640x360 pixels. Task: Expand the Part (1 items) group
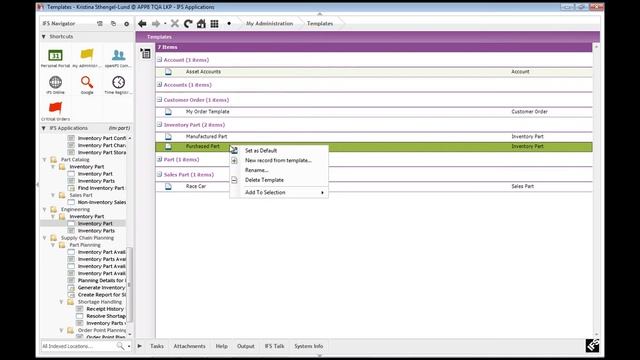pyautogui.click(x=160, y=159)
